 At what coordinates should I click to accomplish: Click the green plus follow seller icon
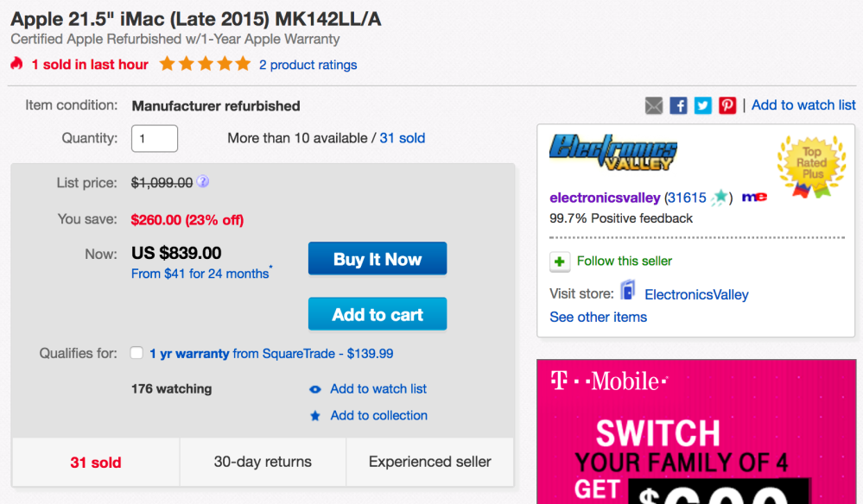560,261
